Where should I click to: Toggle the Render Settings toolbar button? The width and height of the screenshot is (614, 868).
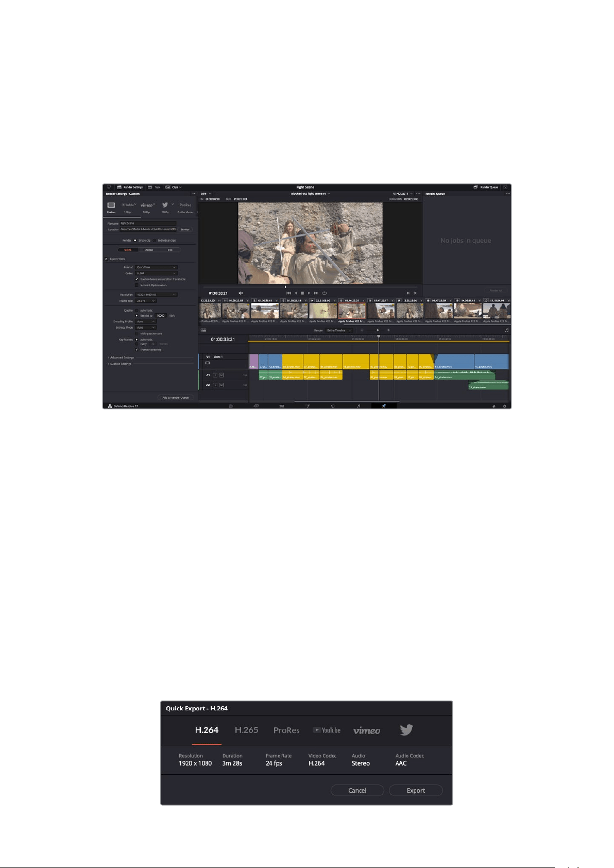(130, 187)
